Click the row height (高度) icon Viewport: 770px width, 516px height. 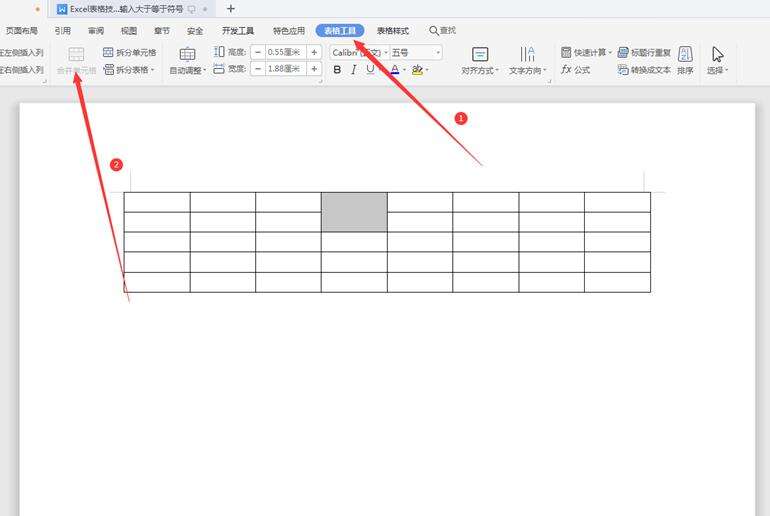coord(219,52)
